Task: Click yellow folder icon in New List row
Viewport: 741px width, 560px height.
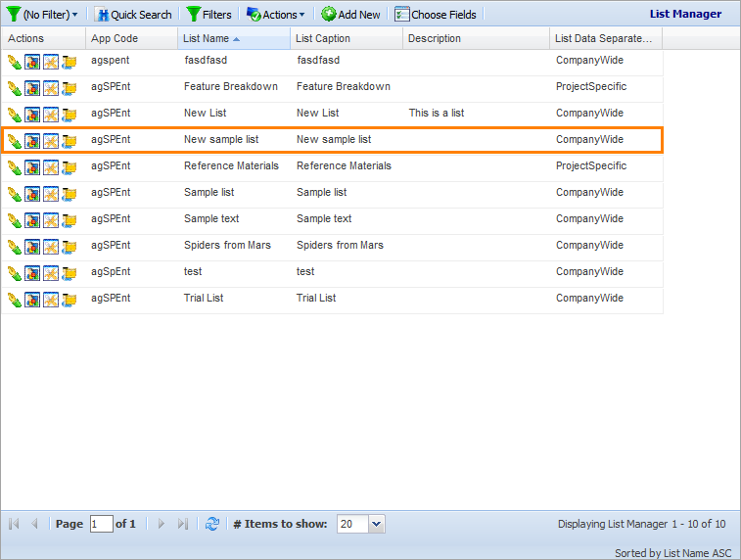Action: 69,115
